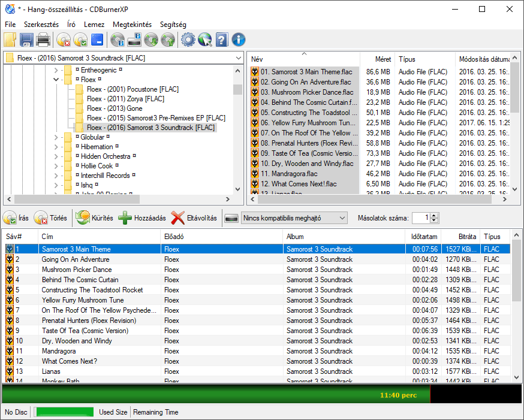Click the printer icon in toolbar
The image size is (524, 420).
[x=43, y=40]
